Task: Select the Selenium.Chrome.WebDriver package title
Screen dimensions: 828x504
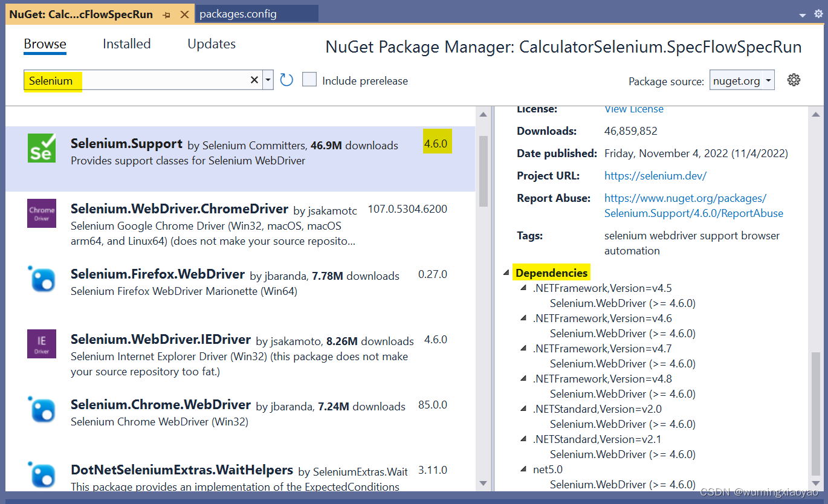Action: 161,405
